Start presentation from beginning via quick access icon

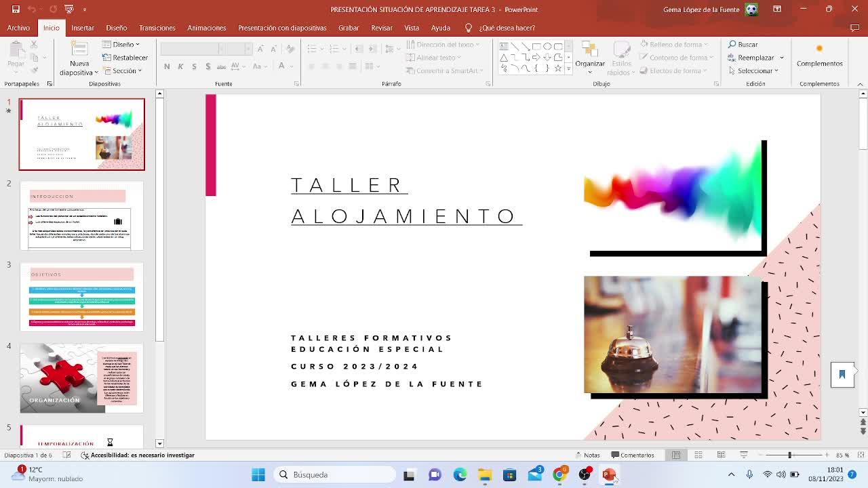[68, 9]
